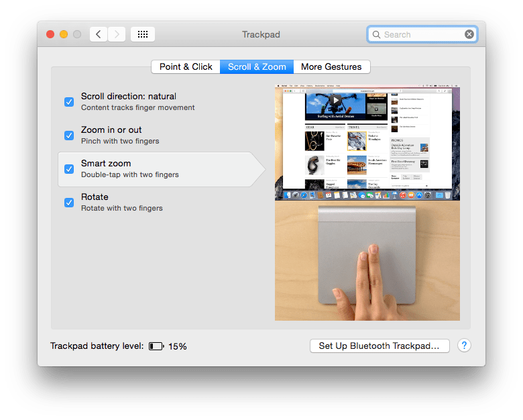This screenshot has height=420, width=523.
Task: Click the forward navigation arrow
Action: tap(117, 34)
